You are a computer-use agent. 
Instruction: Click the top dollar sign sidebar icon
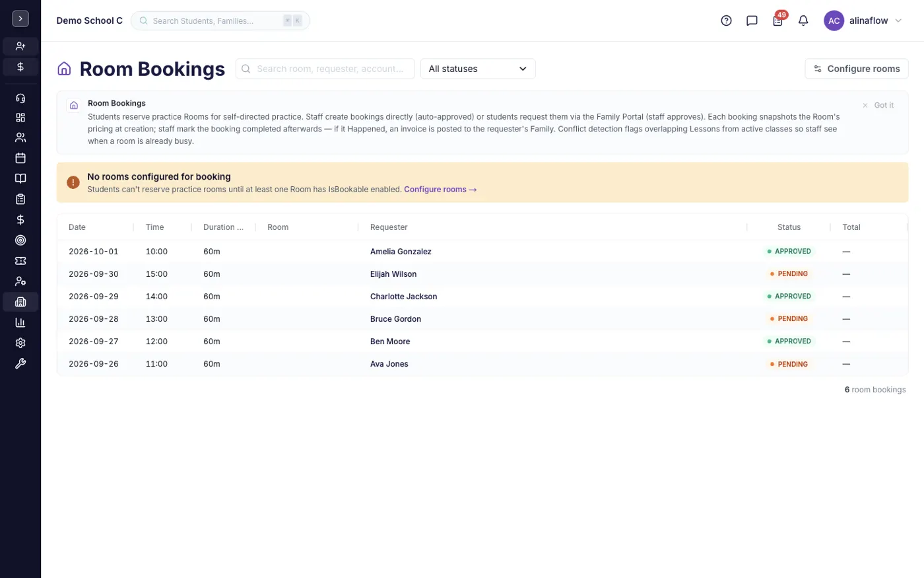[x=20, y=67]
